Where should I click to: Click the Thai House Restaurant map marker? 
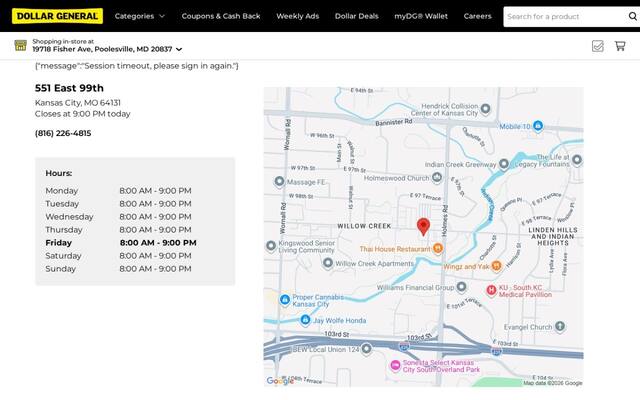tap(438, 248)
